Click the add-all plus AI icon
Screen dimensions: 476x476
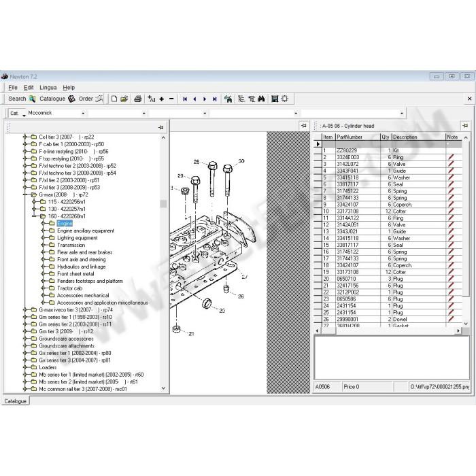[x=151, y=99]
